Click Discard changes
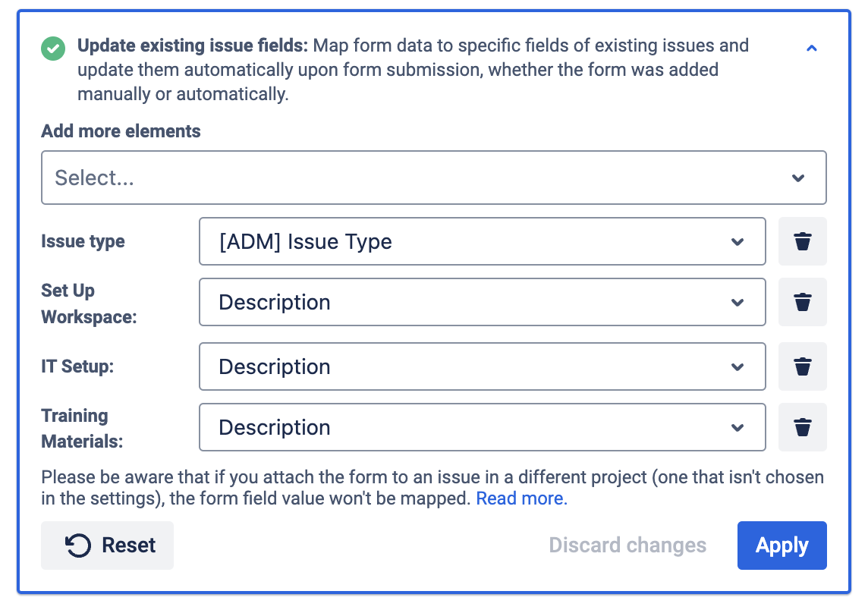Screen dimensions: 868x610 tap(627, 546)
